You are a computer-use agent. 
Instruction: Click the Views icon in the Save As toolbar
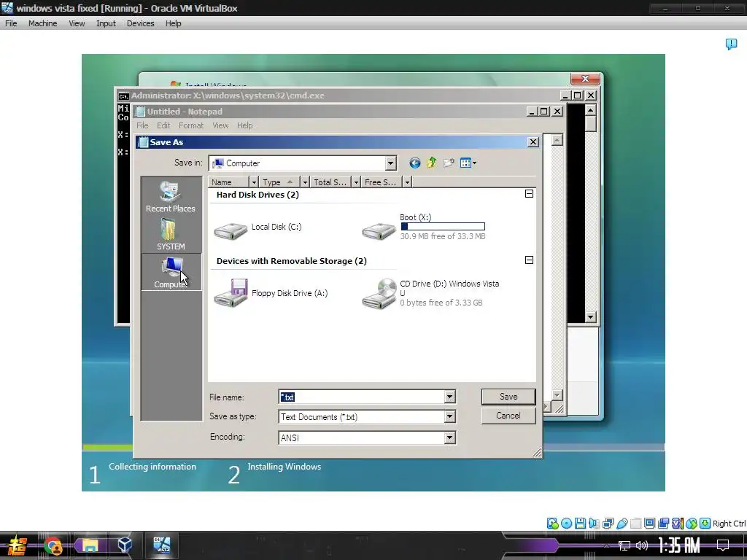coord(465,163)
